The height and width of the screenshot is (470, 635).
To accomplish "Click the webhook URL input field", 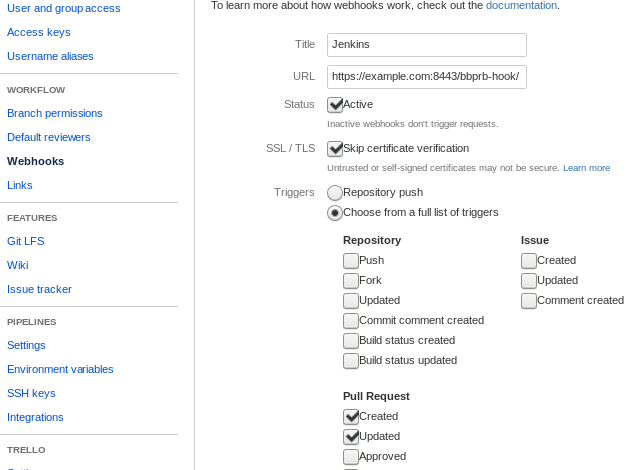I will point(426,77).
